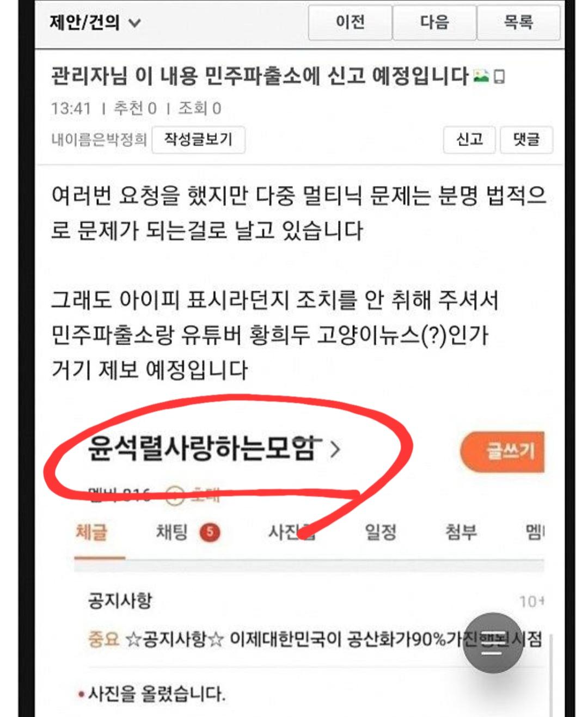Go to previous post with 이전
The image size is (588, 717).
click(350, 22)
